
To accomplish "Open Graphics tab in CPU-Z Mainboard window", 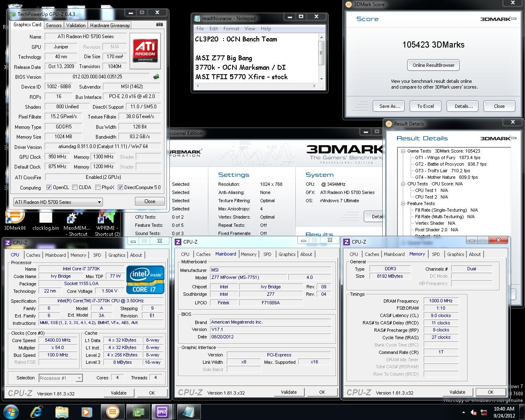I will [287, 254].
